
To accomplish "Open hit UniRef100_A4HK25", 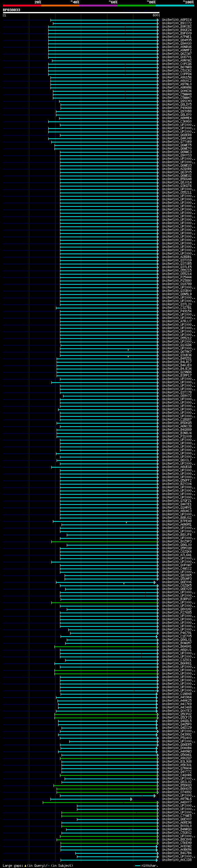I will click(x=176, y=700).
